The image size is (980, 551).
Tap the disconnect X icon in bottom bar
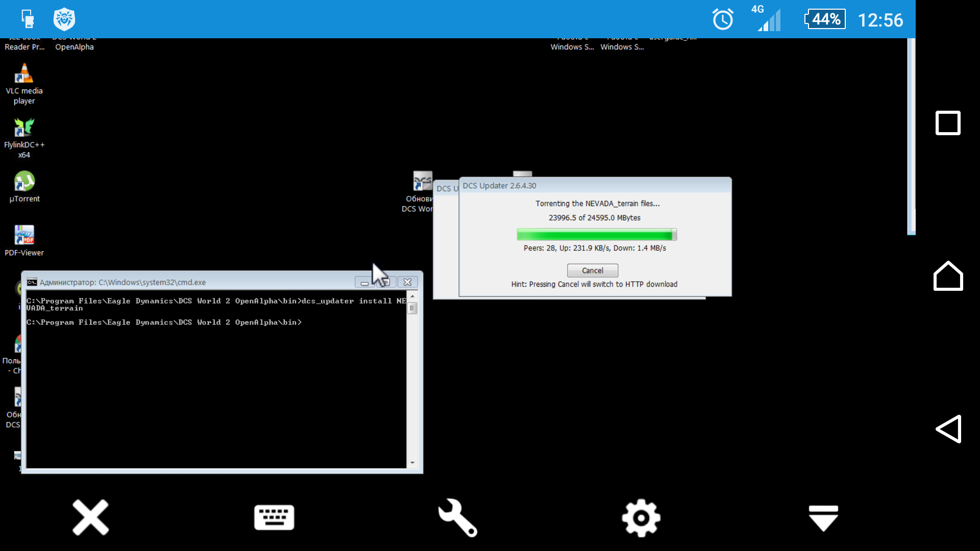coord(91,517)
